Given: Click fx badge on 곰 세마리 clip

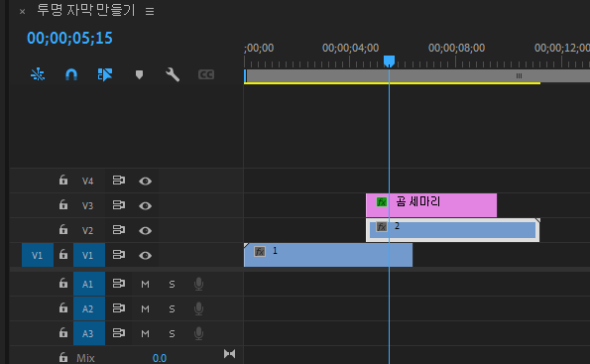Looking at the screenshot, I should tap(382, 202).
